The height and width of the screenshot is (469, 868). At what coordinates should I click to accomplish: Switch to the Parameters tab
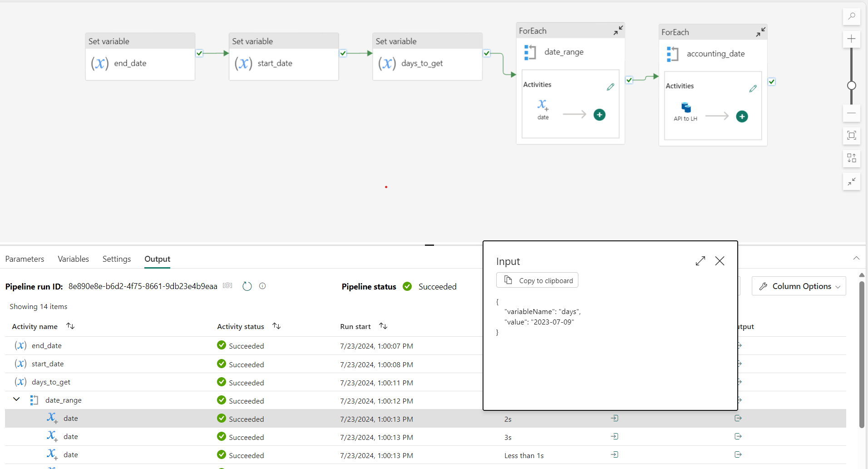[25, 259]
